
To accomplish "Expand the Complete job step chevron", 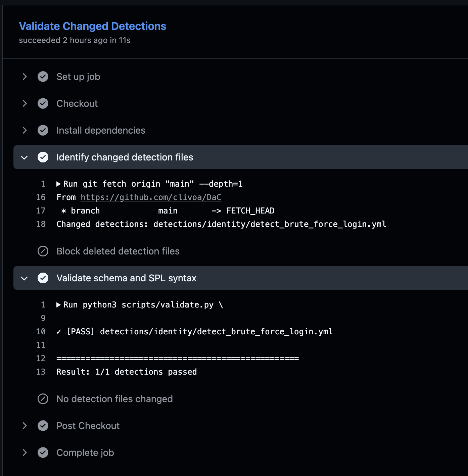I will [25, 453].
